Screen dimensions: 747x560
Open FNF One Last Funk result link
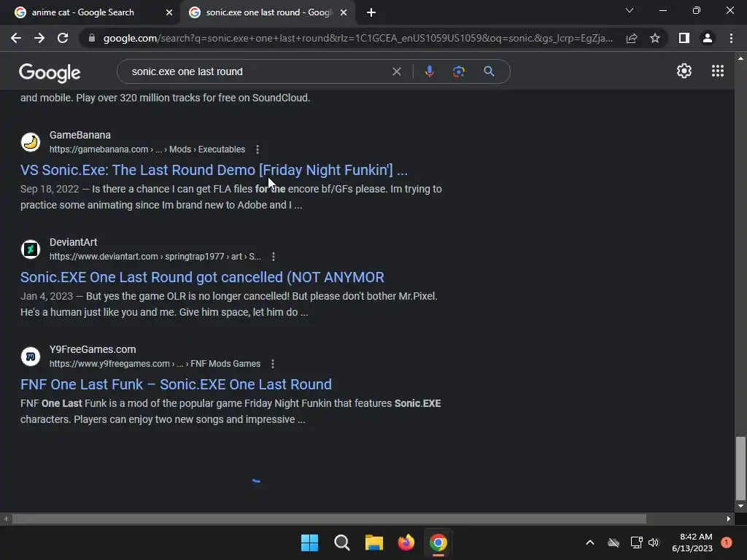point(176,384)
